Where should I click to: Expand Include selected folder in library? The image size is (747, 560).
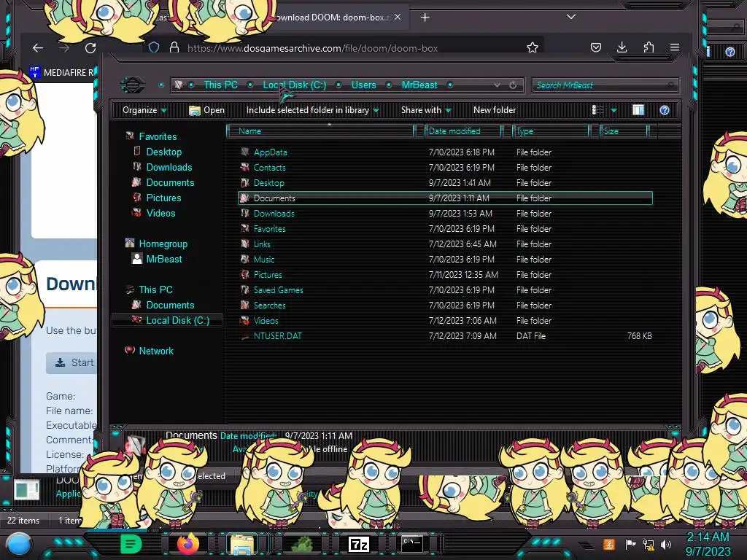tap(312, 110)
